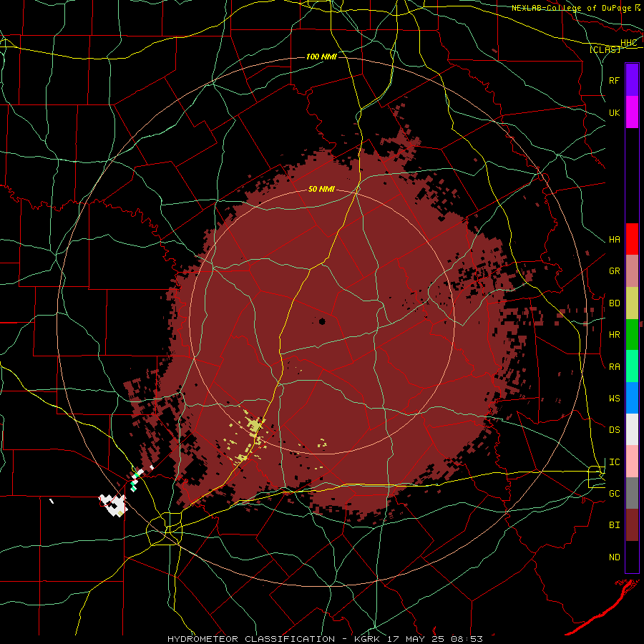Image resolution: width=644 pixels, height=644 pixels.
Task: Pick the dark green HR legend swatch
Action: (x=632, y=335)
